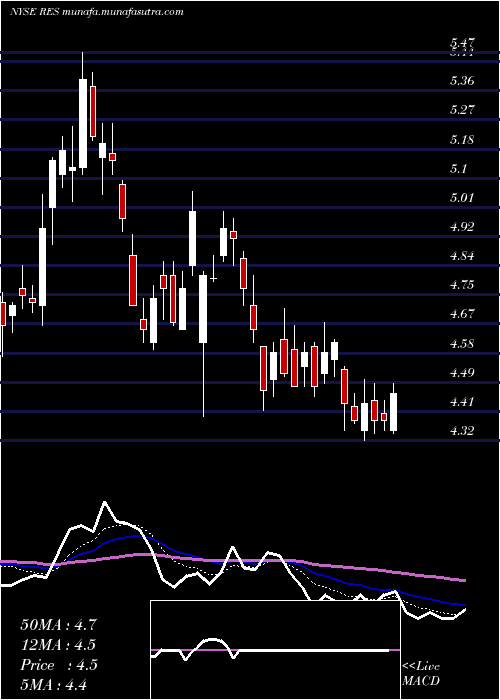Click the 5.36 price axis label

click(463, 81)
